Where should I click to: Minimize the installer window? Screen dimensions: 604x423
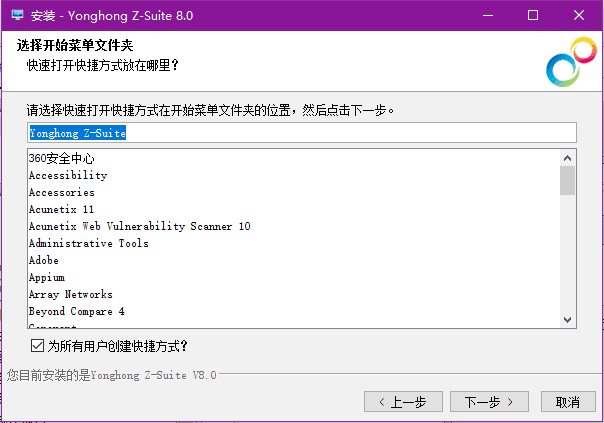[x=488, y=15]
